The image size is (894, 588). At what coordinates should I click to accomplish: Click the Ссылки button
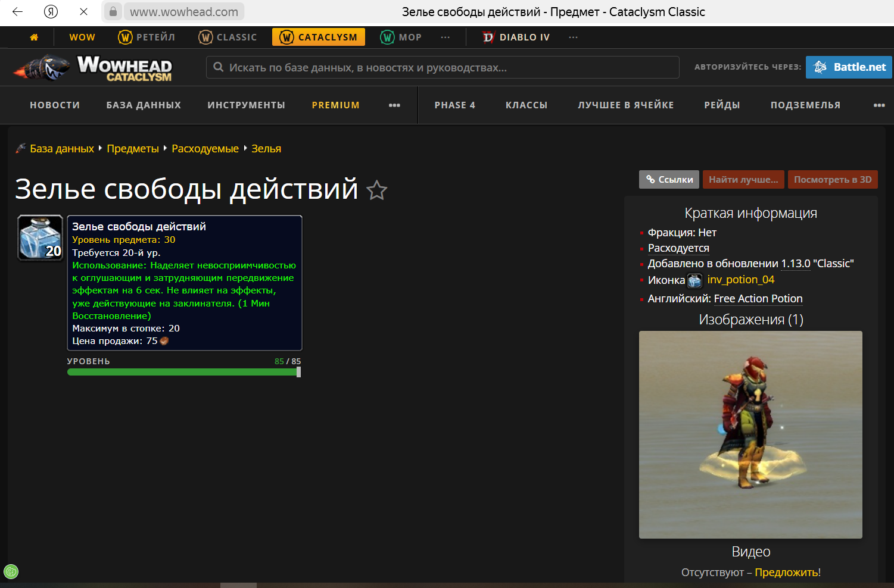tap(669, 180)
